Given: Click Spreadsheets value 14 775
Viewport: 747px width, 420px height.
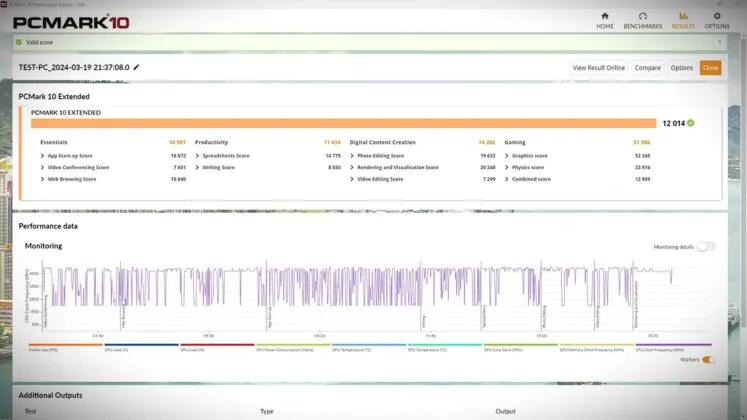Looking at the screenshot, I should click(x=333, y=156).
